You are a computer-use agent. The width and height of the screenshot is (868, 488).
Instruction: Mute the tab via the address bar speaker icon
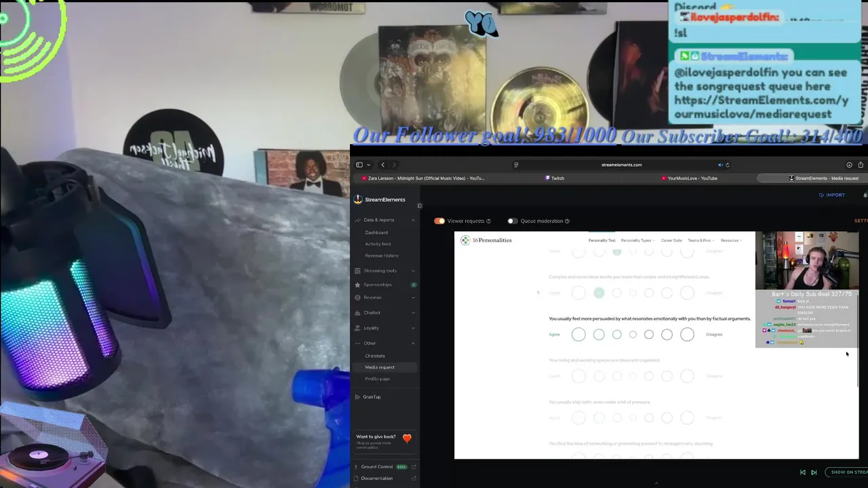[x=720, y=165]
